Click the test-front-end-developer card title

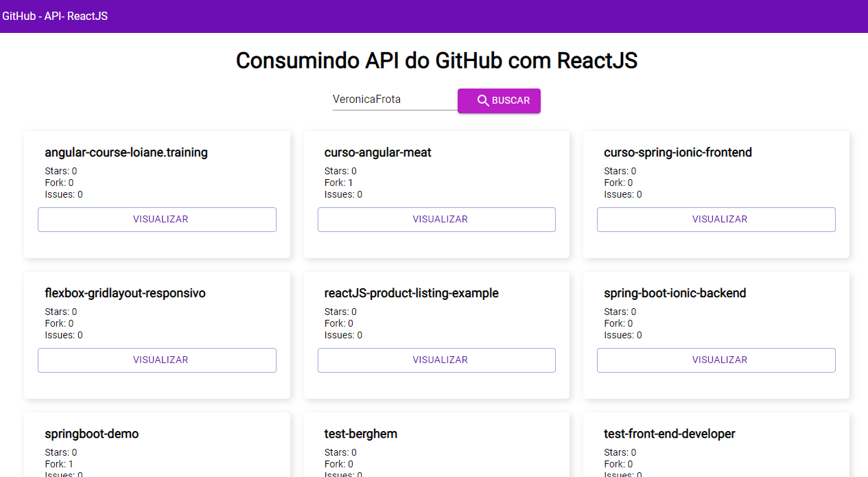pyautogui.click(x=669, y=433)
